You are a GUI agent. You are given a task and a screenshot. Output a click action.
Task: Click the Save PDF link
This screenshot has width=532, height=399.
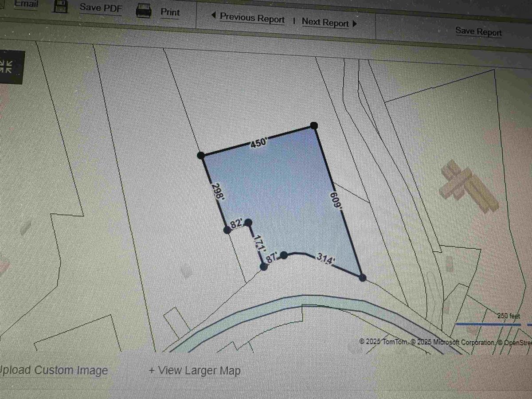[x=101, y=8]
